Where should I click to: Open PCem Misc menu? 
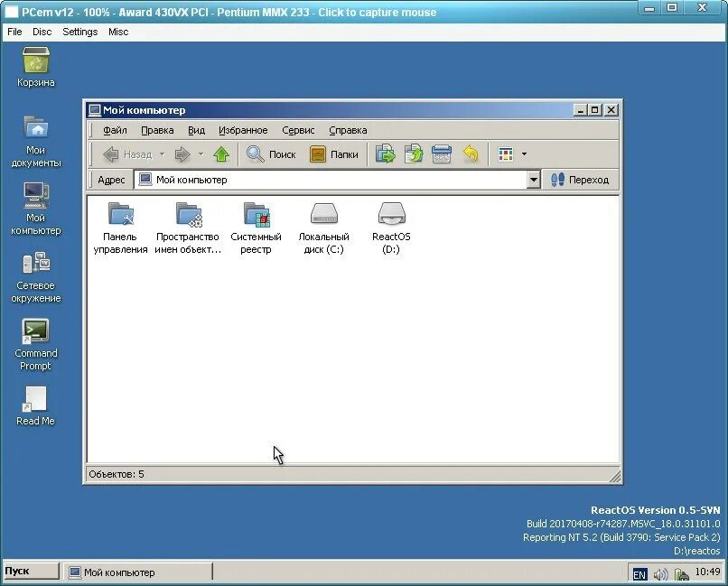(x=118, y=32)
